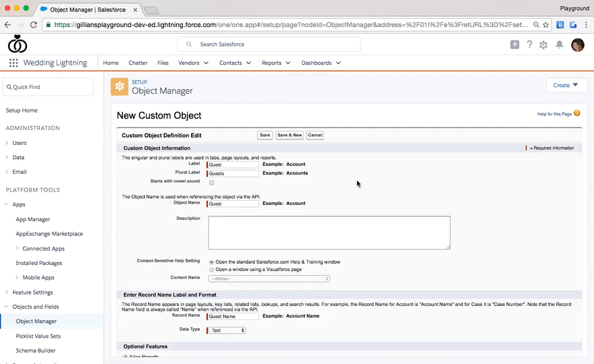
Task: Click the Save & New button
Action: pyautogui.click(x=290, y=135)
